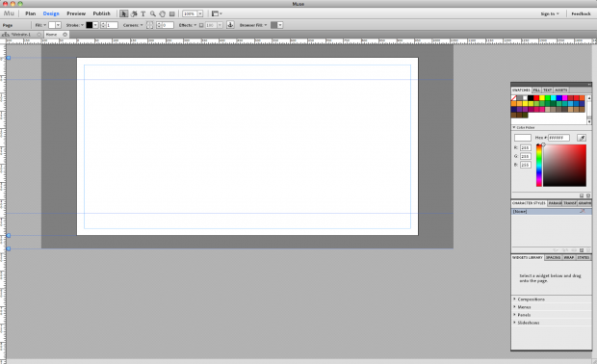This screenshot has width=597, height=364.
Task: Open the Fill panel tab
Action: (536, 90)
